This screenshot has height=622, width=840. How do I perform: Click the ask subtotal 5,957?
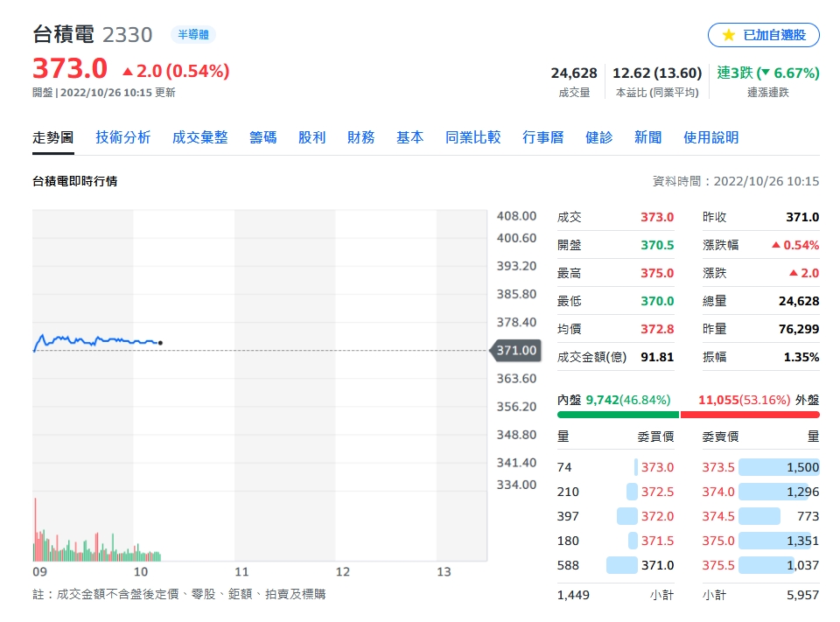[802, 595]
